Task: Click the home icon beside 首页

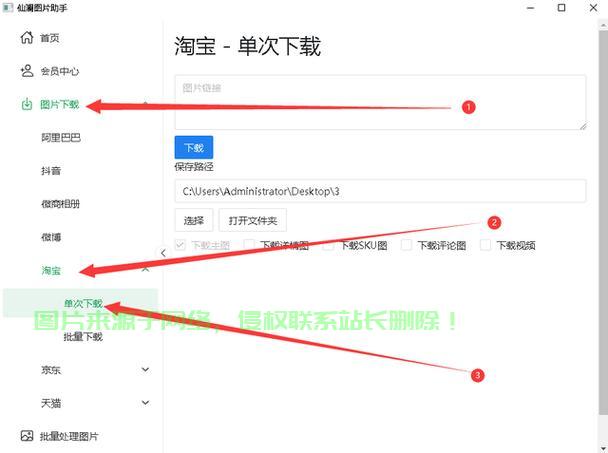Action: tap(27, 38)
